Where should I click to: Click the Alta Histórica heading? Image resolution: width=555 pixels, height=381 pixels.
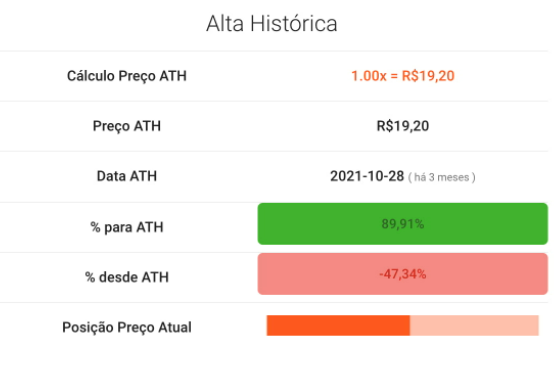pyautogui.click(x=271, y=24)
